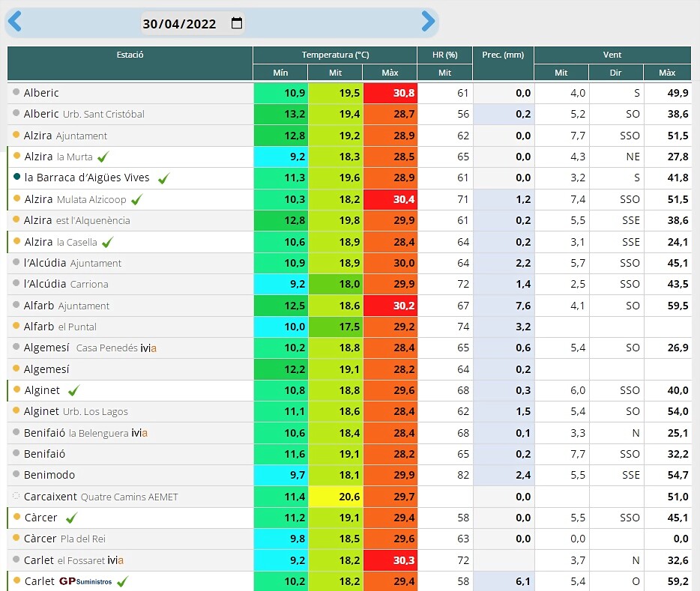
Task: Select Benimodo humidity 82 cell
Action: [445, 475]
